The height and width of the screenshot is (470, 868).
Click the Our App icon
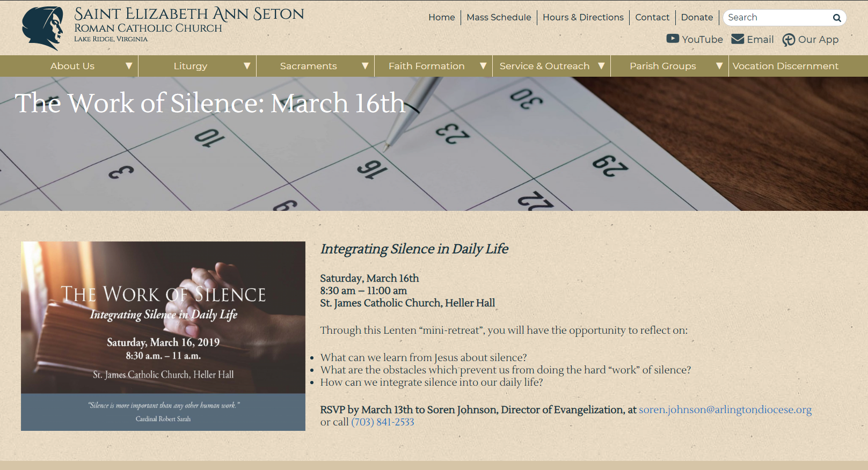(788, 40)
